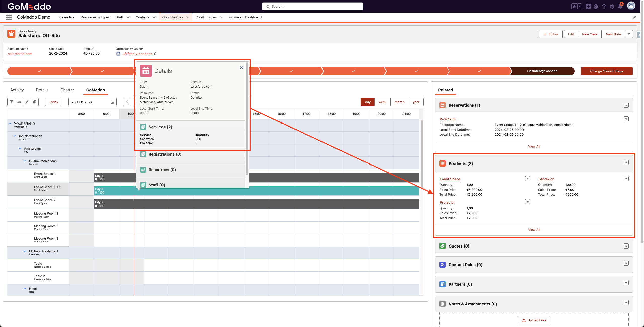Open the date picker calendar icon
This screenshot has width=644, height=327.
click(x=112, y=102)
